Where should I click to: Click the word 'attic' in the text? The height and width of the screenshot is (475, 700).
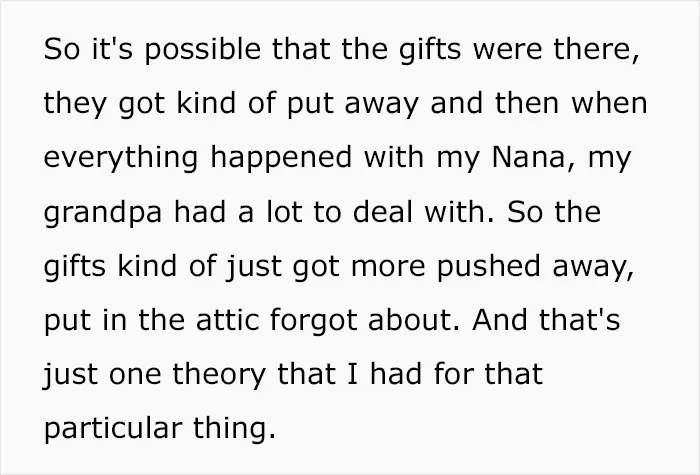click(x=228, y=320)
